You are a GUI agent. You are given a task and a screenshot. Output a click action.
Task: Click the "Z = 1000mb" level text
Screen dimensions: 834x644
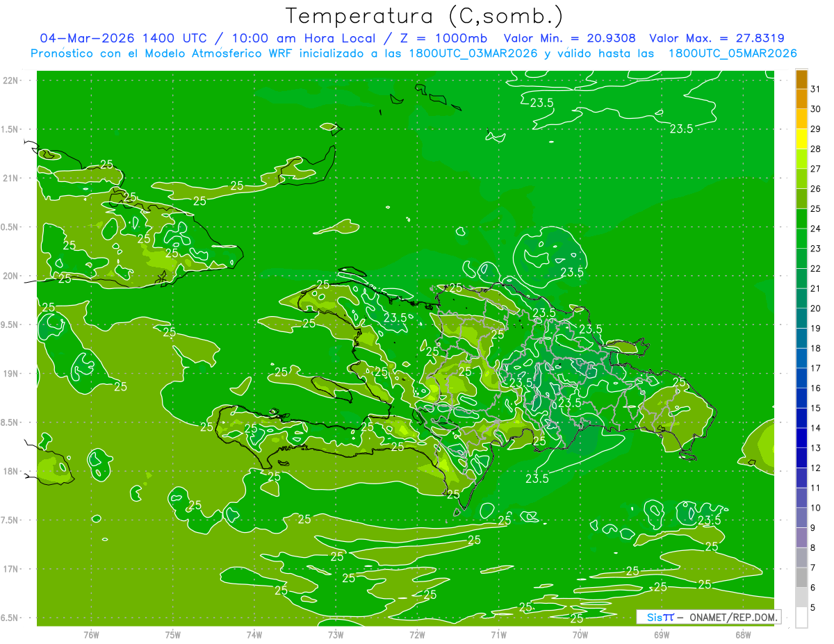[442, 38]
